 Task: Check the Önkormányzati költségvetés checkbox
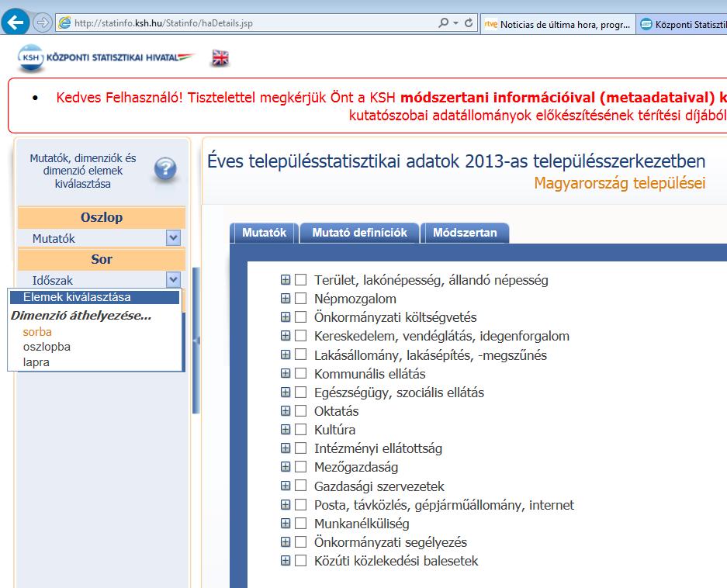pos(301,316)
